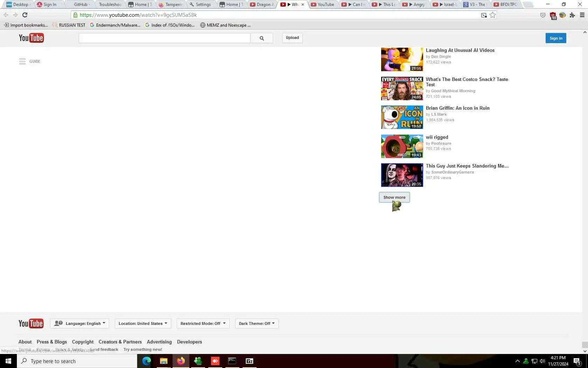Open the RUSSIAN TEST bookmark

tap(69, 25)
